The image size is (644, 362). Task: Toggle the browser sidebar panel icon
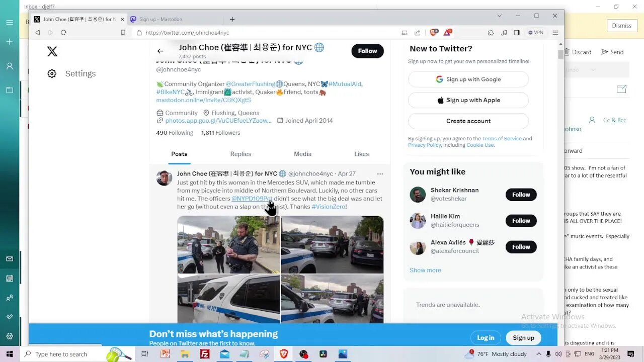(517, 33)
